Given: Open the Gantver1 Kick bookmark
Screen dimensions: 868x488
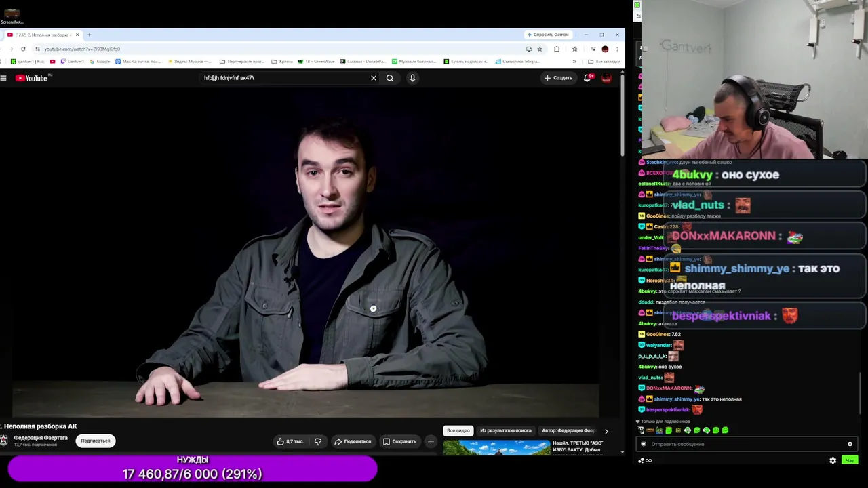Looking at the screenshot, I should 28,62.
